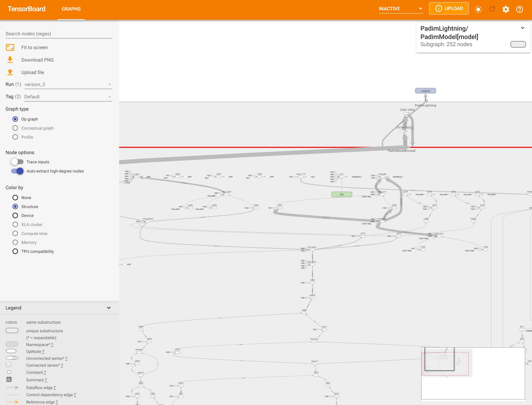
Task: Click the Unconnected series legend icon
Action: point(12,358)
